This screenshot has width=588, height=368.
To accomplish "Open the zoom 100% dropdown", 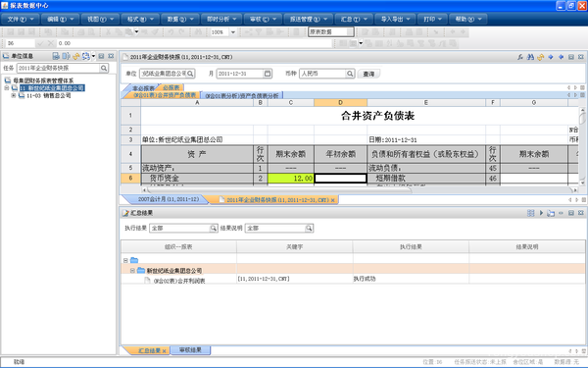I will pos(233,32).
